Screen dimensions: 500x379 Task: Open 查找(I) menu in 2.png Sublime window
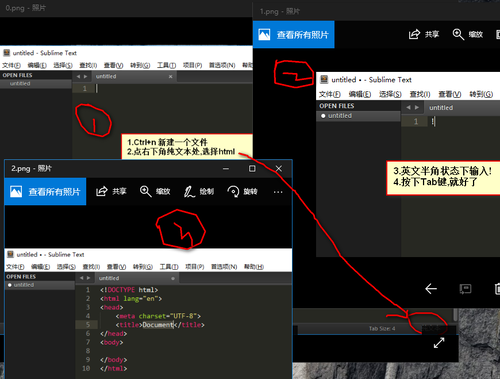(x=91, y=267)
